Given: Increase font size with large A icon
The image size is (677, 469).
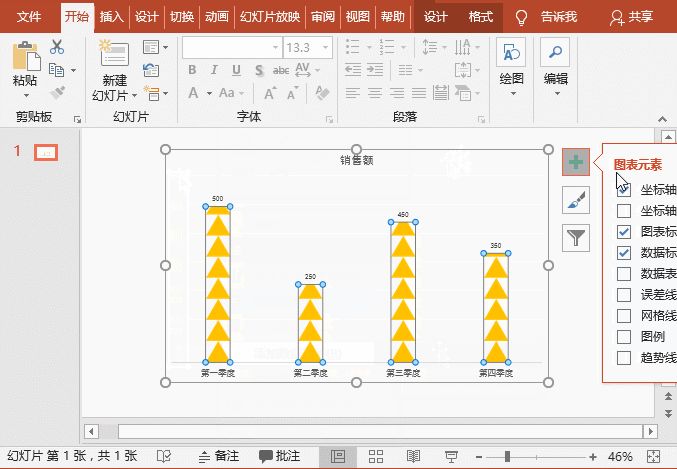Looking at the screenshot, I should [270, 93].
